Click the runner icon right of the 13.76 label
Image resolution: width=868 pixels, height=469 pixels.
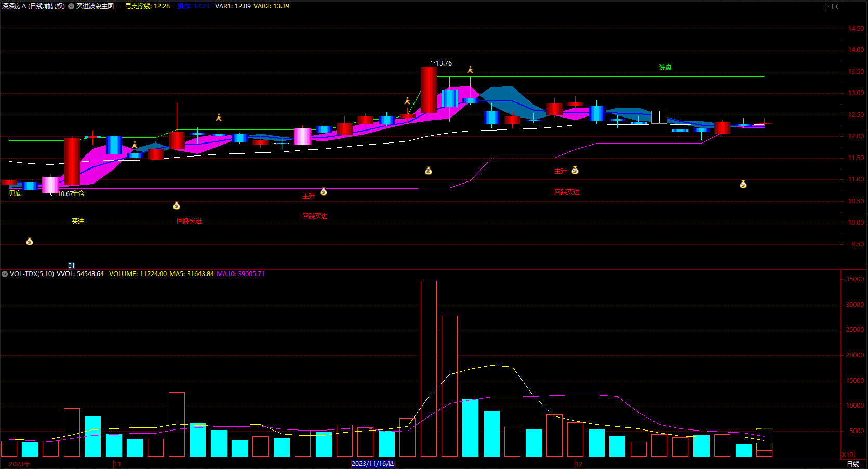click(470, 70)
